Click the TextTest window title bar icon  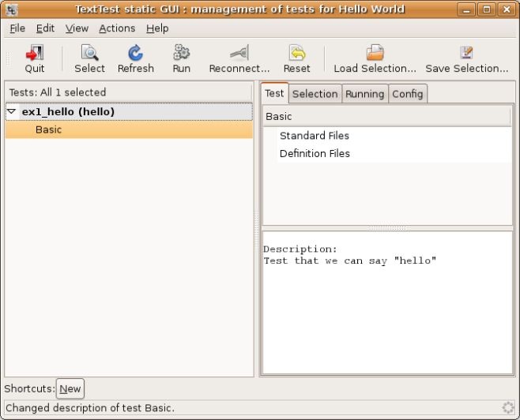[12, 9]
